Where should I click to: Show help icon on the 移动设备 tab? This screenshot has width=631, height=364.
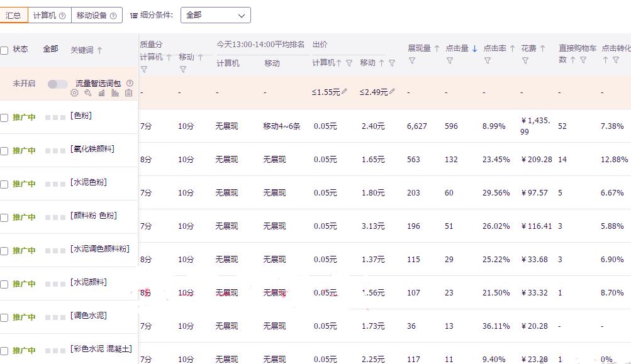pos(113,16)
